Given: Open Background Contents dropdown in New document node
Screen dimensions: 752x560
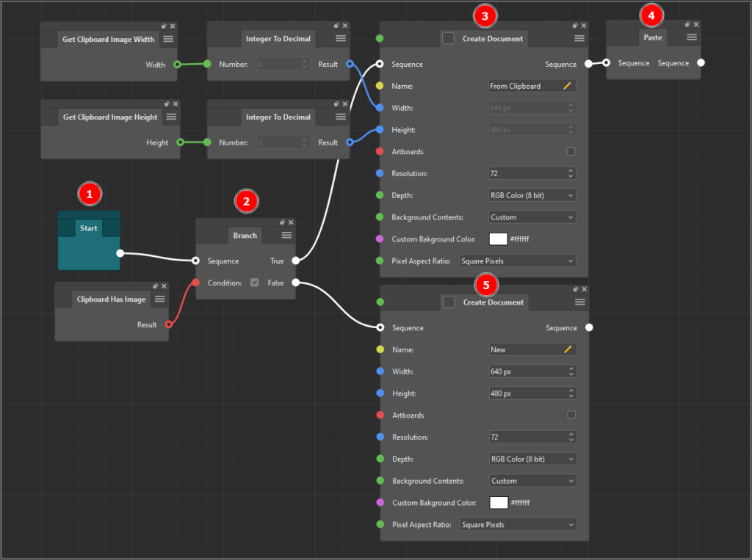Looking at the screenshot, I should [532, 481].
